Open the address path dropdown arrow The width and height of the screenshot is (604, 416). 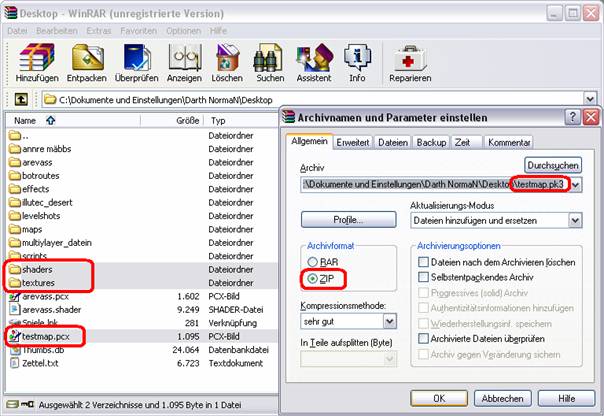pyautogui.click(x=590, y=99)
